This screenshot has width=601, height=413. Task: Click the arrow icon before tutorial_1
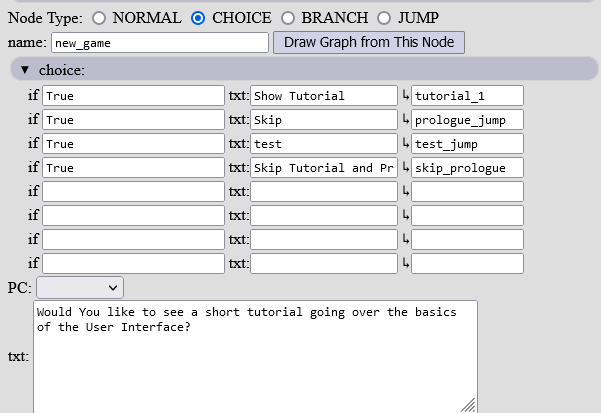406,95
